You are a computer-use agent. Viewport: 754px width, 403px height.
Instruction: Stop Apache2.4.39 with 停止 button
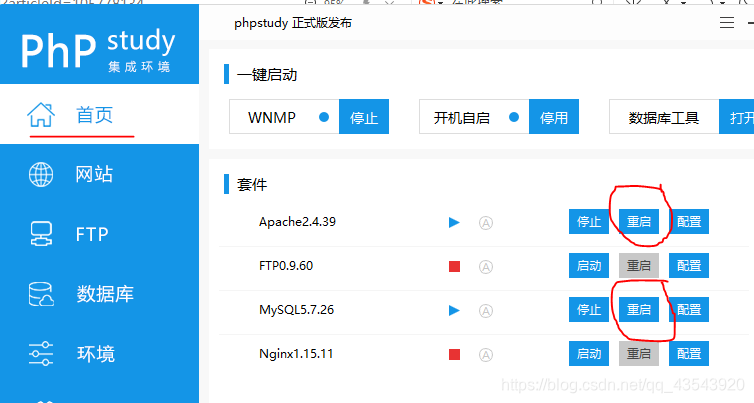point(589,221)
